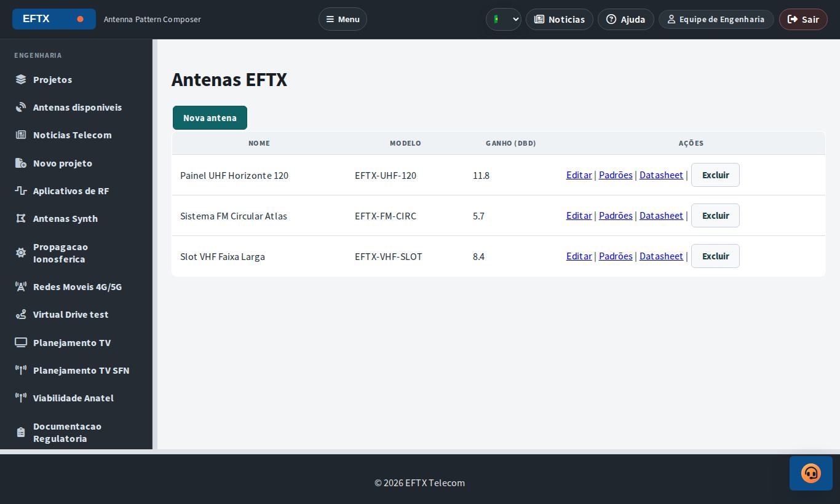Open Aplicativos de RF section
The image size is (840, 504).
76,191
